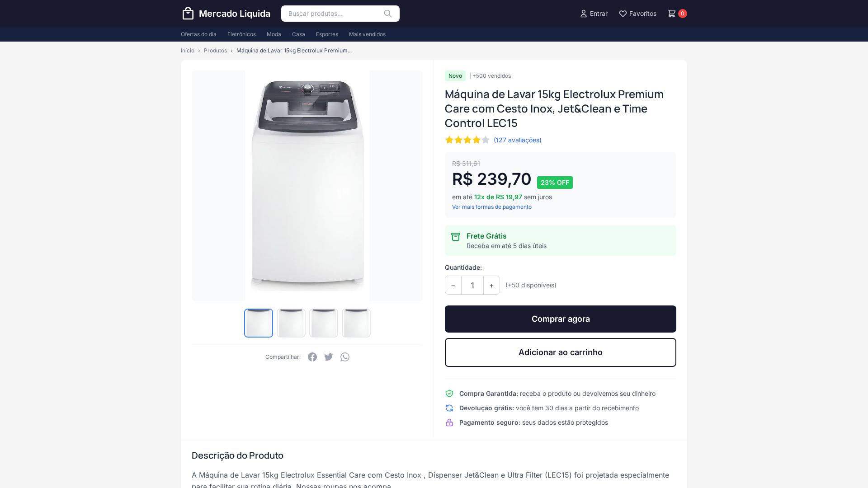Share product on Facebook
Screen dimensions: 868x488
pyautogui.click(x=312, y=357)
